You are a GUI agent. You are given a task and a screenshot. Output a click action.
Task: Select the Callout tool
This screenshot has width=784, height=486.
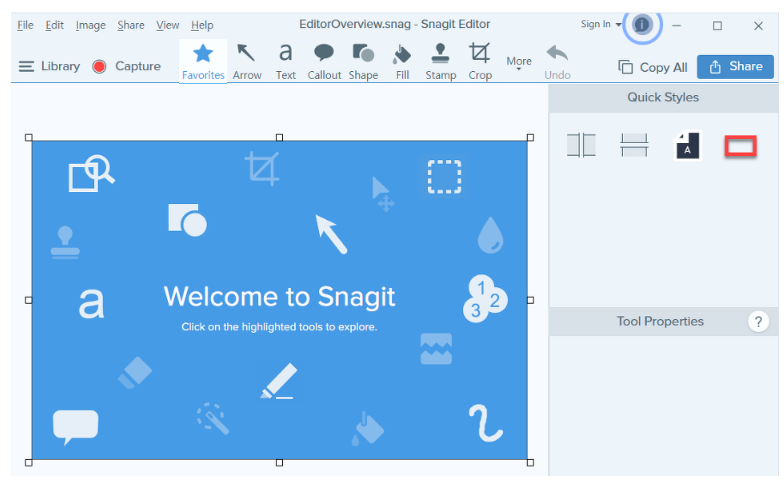point(324,62)
